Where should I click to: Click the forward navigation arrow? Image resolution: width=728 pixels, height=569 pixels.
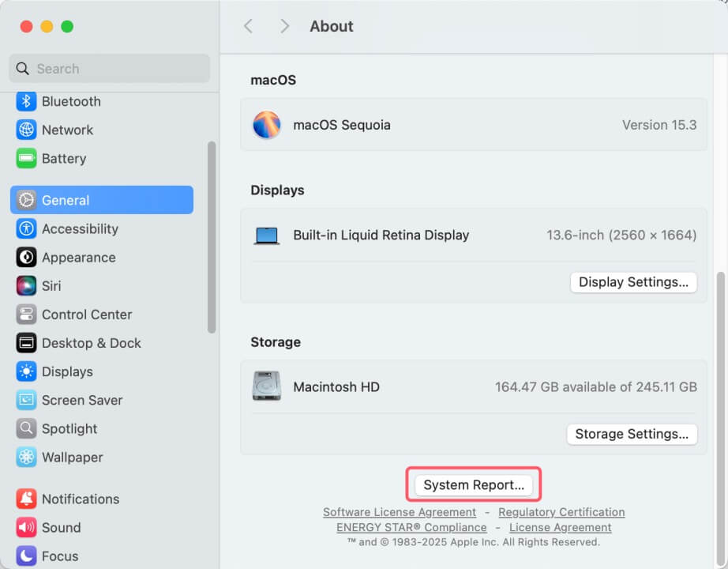click(x=284, y=25)
